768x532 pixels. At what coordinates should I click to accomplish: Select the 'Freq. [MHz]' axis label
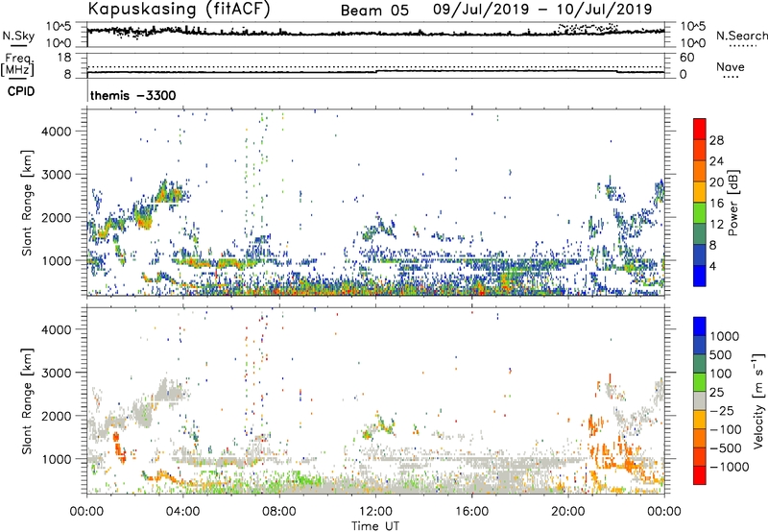[17, 64]
